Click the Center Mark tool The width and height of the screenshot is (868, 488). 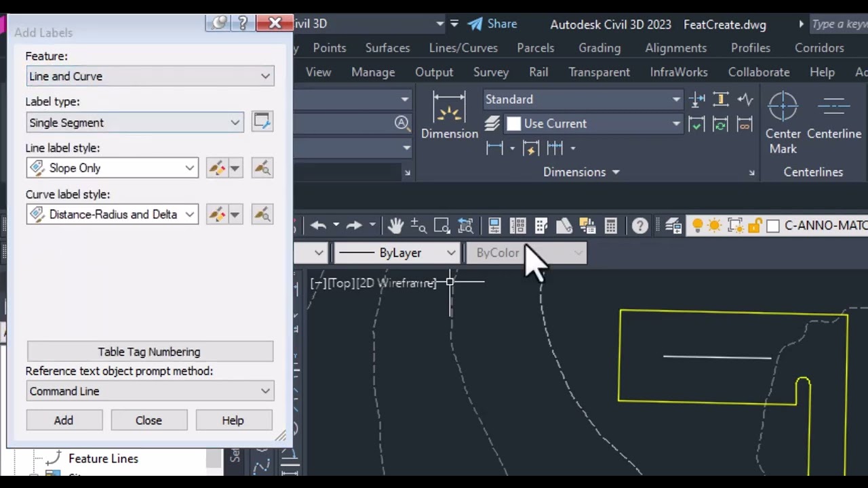click(783, 123)
